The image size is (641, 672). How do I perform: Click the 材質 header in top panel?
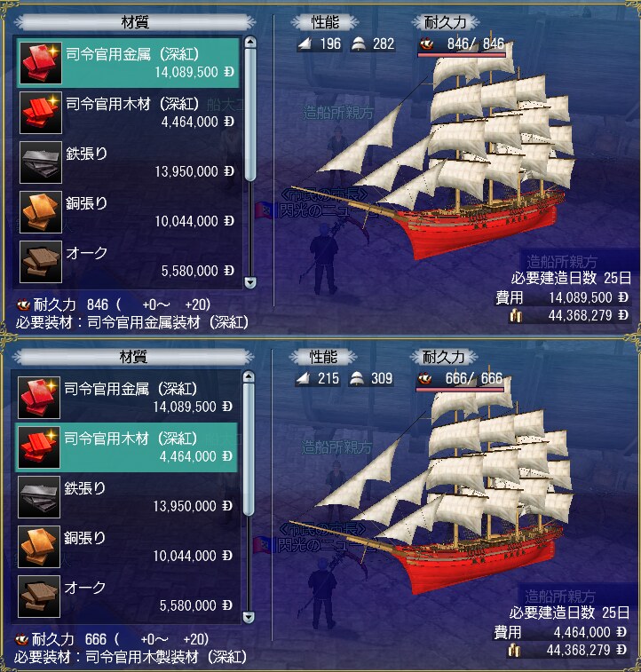[x=136, y=22]
